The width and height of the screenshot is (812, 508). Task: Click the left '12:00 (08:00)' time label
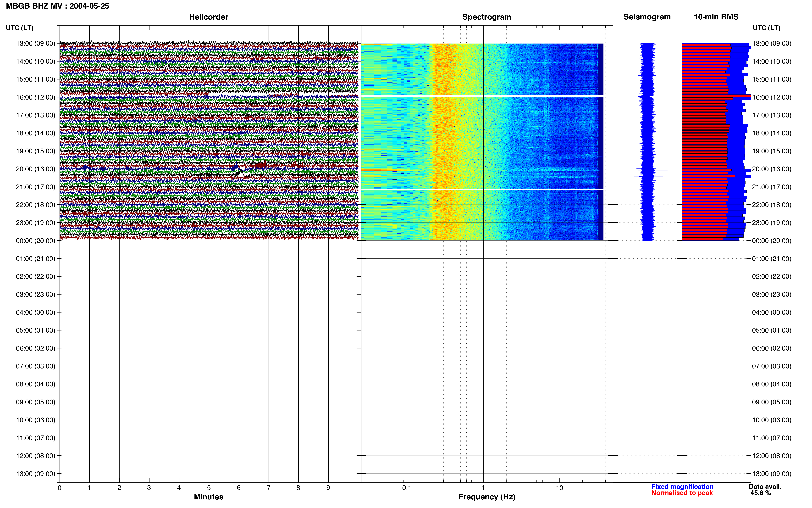tap(36, 456)
